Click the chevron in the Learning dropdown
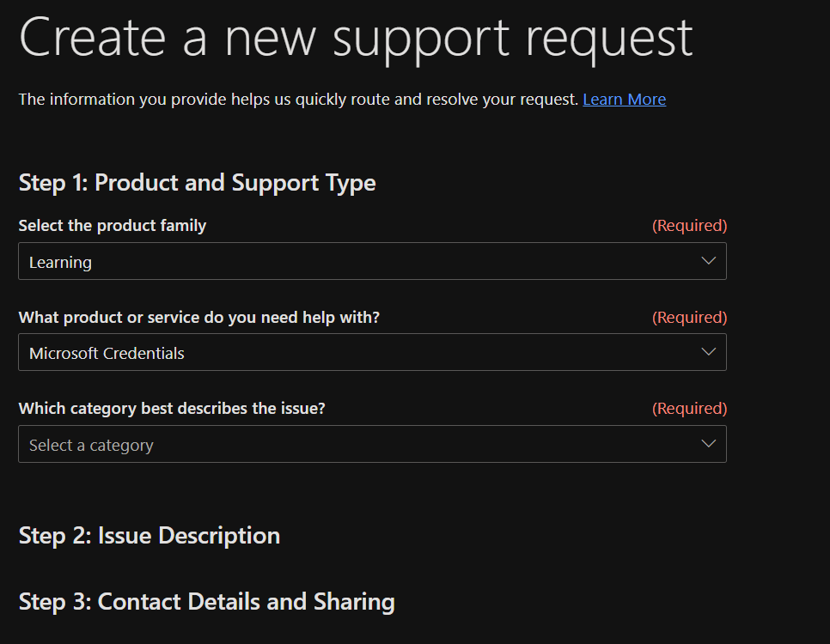 [708, 261]
